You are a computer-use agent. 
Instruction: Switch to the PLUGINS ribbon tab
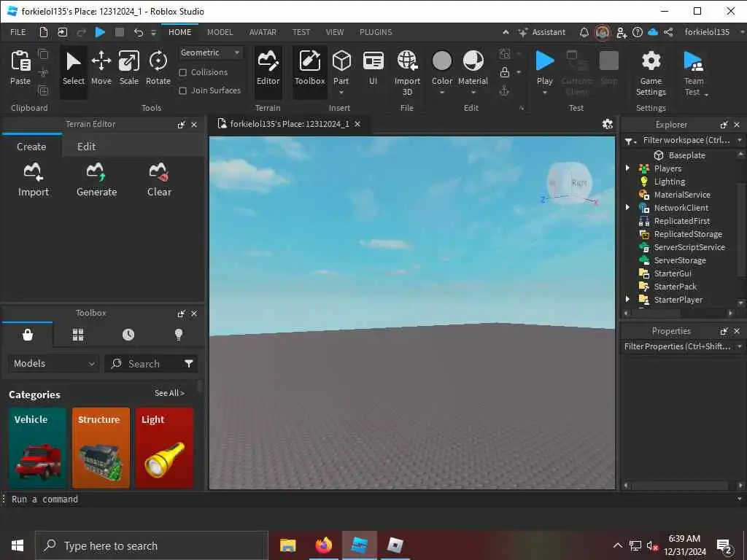click(376, 32)
